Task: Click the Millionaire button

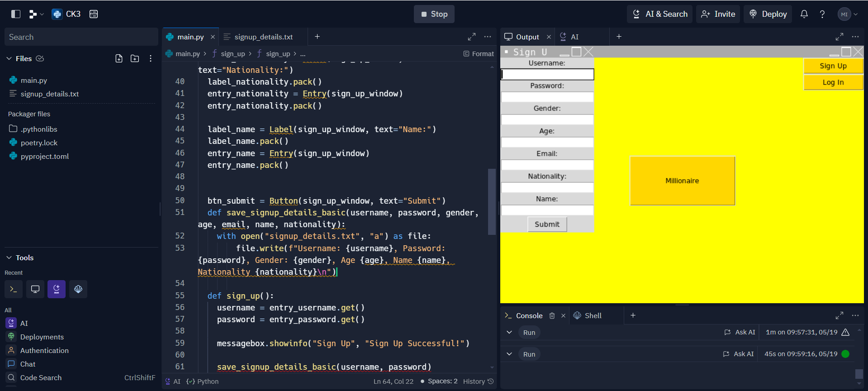Action: (x=682, y=181)
